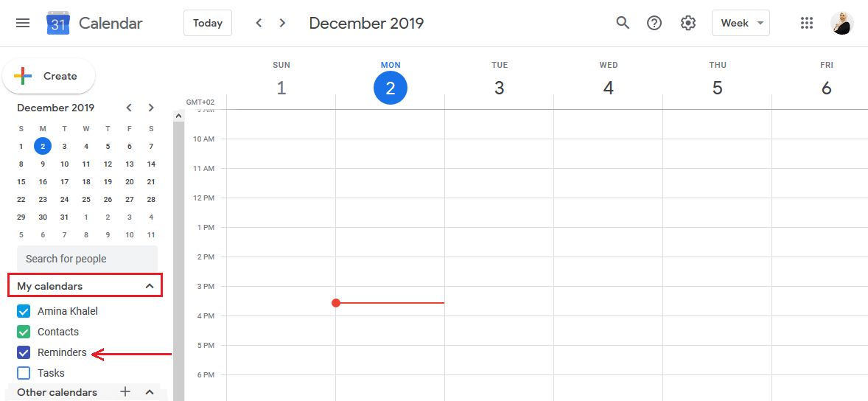This screenshot has width=868, height=401.
Task: Click the search magnifier icon
Action: pos(623,23)
